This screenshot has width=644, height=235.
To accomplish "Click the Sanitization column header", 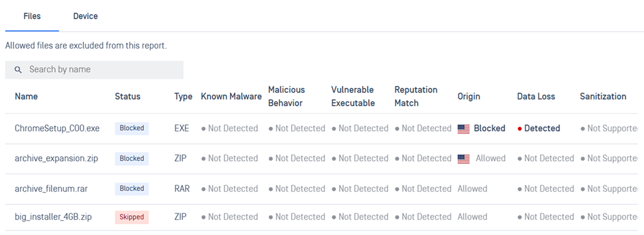I will pos(603,96).
